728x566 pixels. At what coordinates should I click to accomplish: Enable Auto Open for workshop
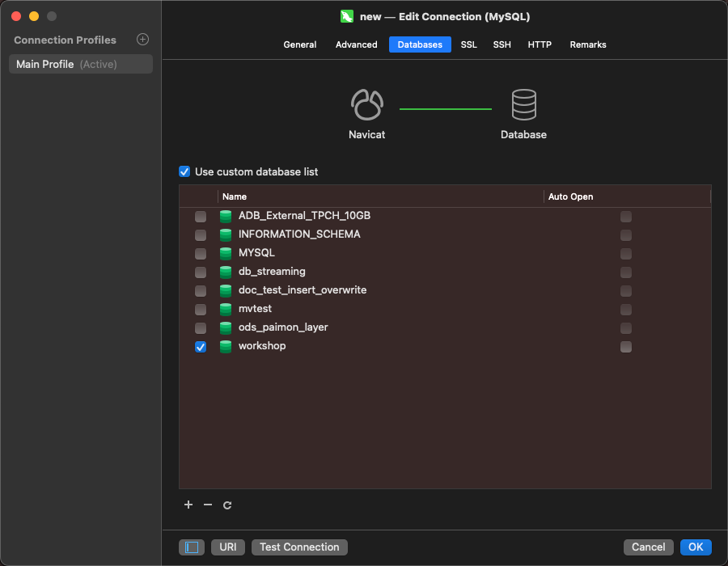(x=626, y=347)
